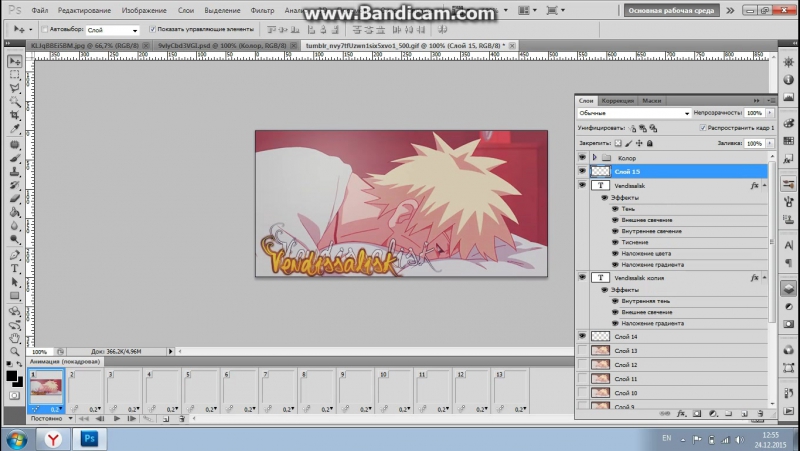Select the Rectangular Marquee tool

(x=14, y=75)
